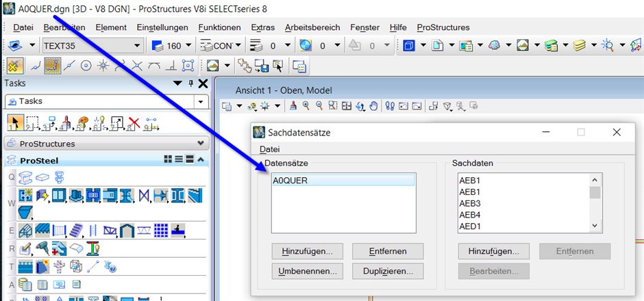Click Hinzufügen under Datensätze
Viewport: 644px width, 301px height.
pyautogui.click(x=307, y=251)
